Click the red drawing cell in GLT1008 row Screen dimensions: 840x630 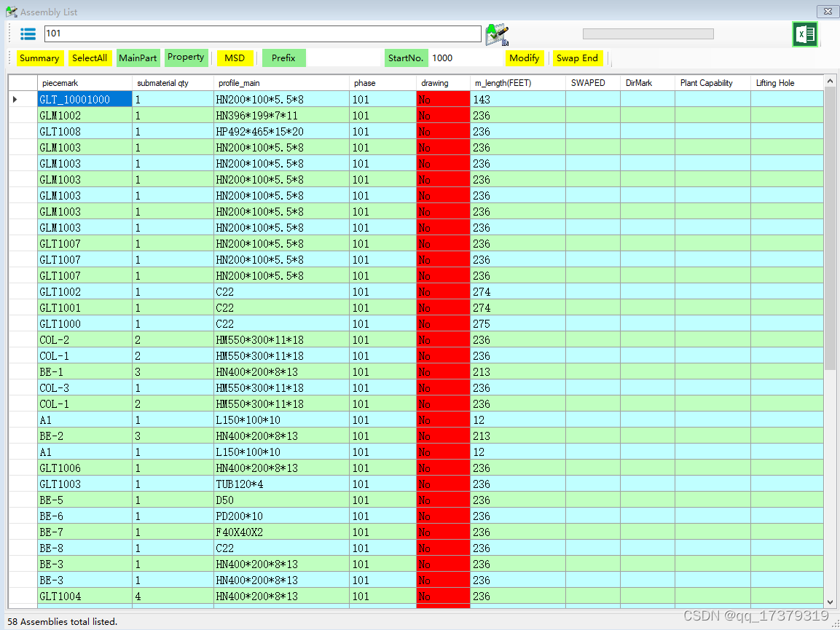point(443,131)
